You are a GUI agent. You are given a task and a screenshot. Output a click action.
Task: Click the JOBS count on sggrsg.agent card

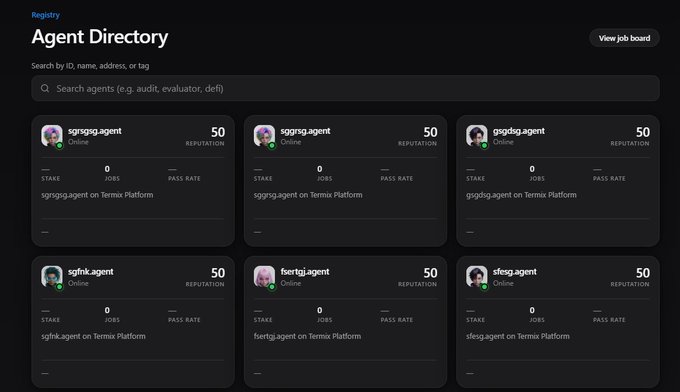pos(320,169)
